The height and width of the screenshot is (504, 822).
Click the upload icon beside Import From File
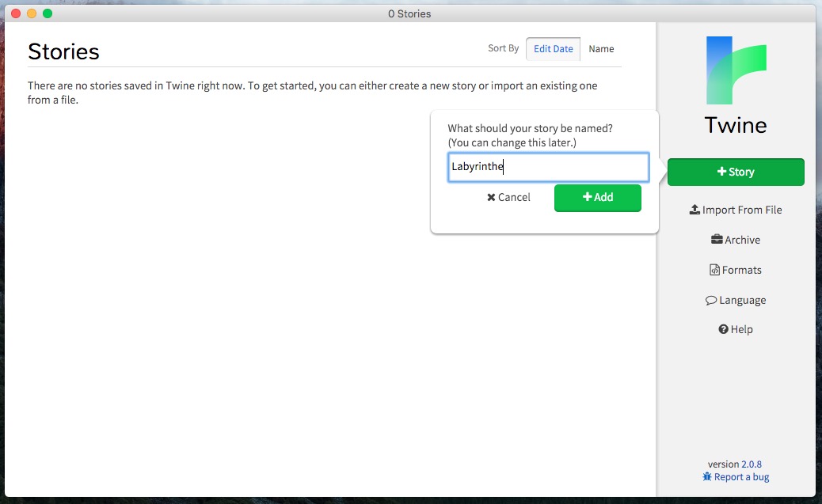pos(695,210)
